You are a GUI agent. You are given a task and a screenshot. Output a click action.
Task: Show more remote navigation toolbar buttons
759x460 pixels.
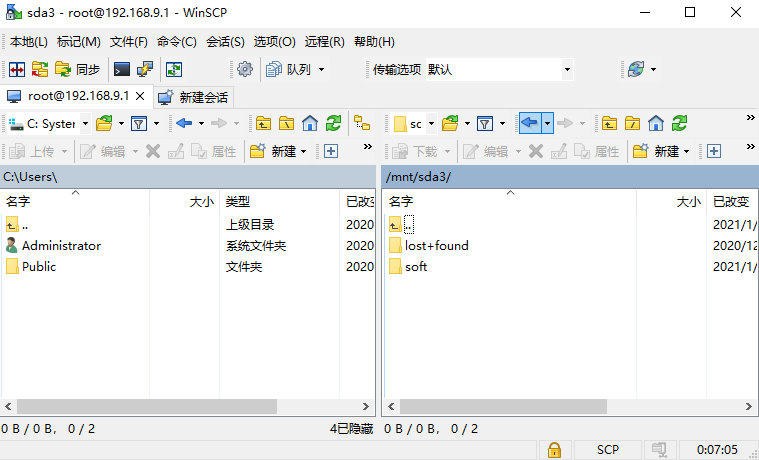750,118
